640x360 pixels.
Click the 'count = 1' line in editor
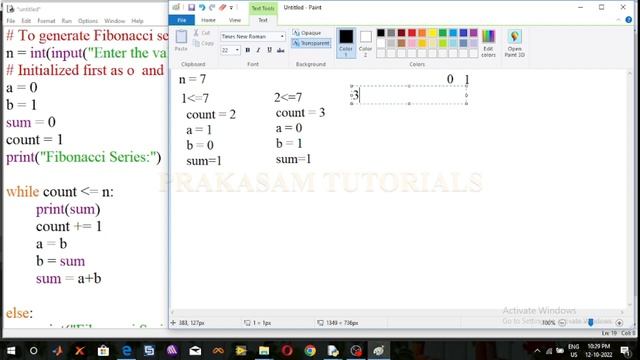tap(34, 140)
